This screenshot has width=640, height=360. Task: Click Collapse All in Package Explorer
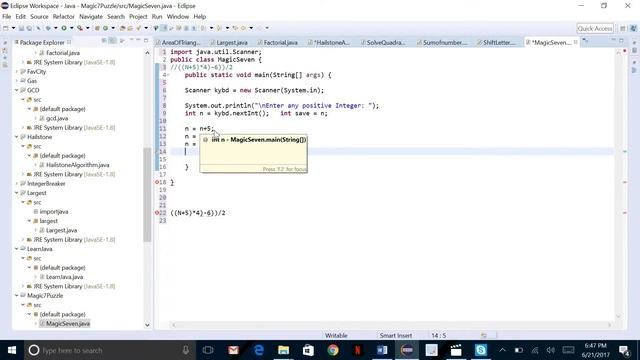[x=104, y=40]
